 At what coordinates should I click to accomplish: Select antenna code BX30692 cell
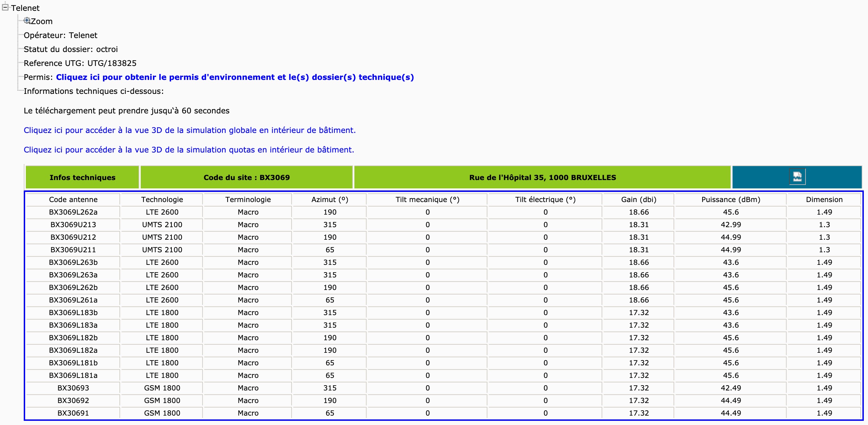pyautogui.click(x=73, y=401)
